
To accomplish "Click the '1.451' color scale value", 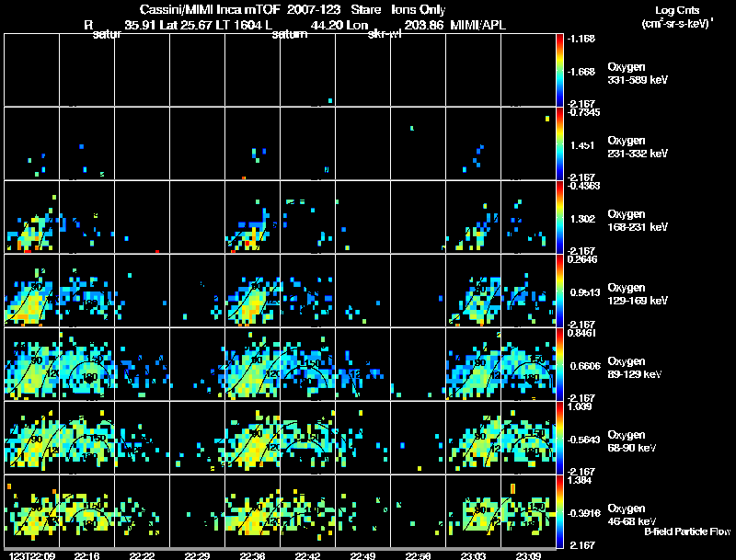I will 582,145.
